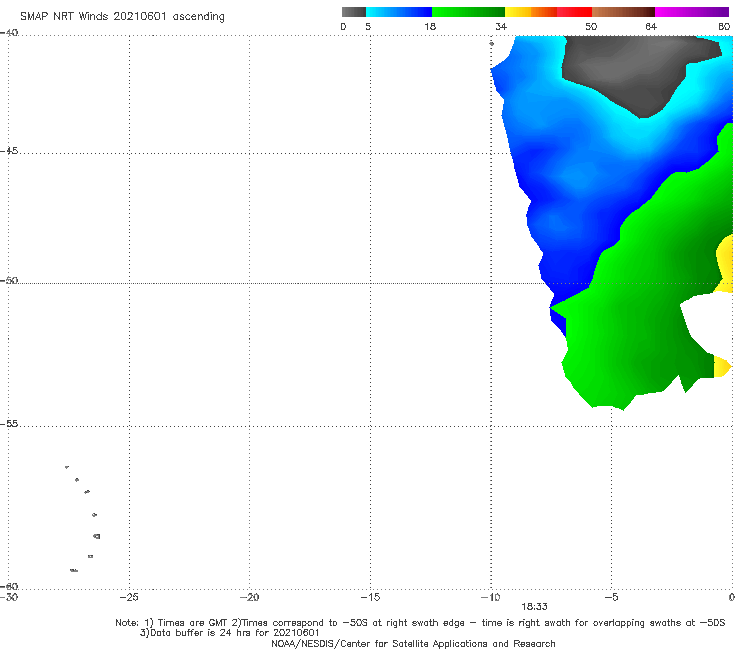740x650 pixels.
Task: Click the colorbar label '34'
Action: pos(501,27)
